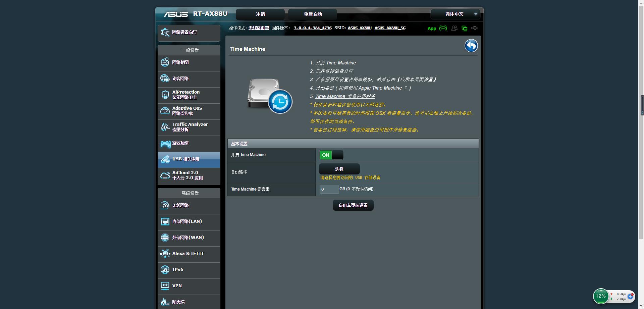Image resolution: width=644 pixels, height=309 pixels.
Task: Click the Time Machine volume size field
Action: pos(329,189)
